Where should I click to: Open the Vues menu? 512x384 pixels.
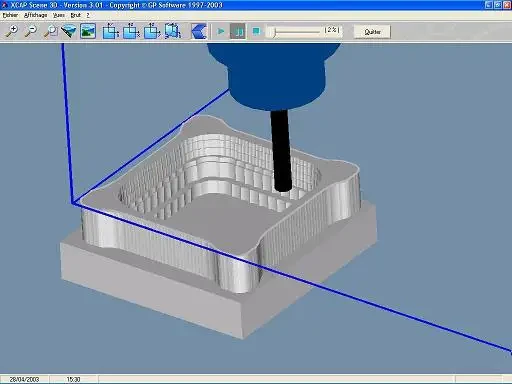(x=59, y=15)
